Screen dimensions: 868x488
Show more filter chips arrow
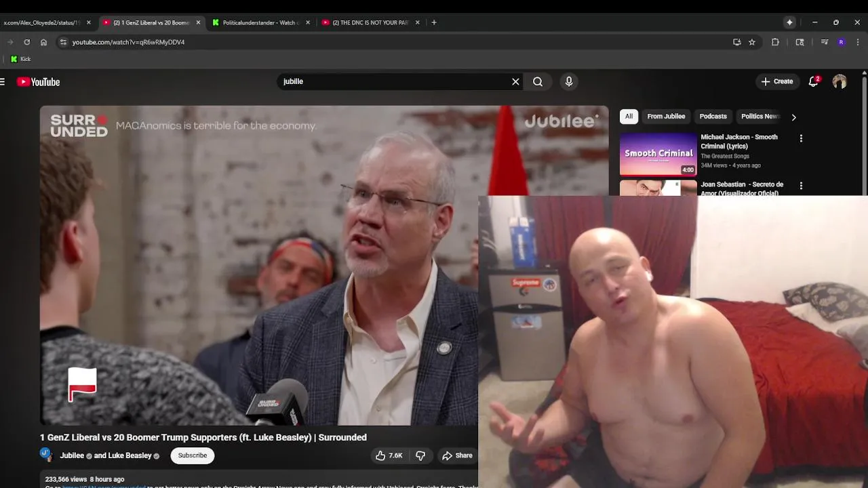pos(793,117)
